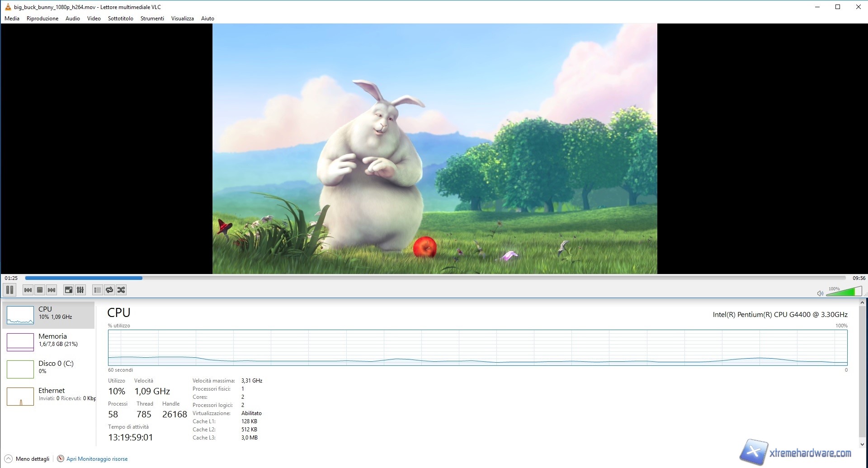The width and height of the screenshot is (868, 468).
Task: Enable loop playback
Action: 109,290
